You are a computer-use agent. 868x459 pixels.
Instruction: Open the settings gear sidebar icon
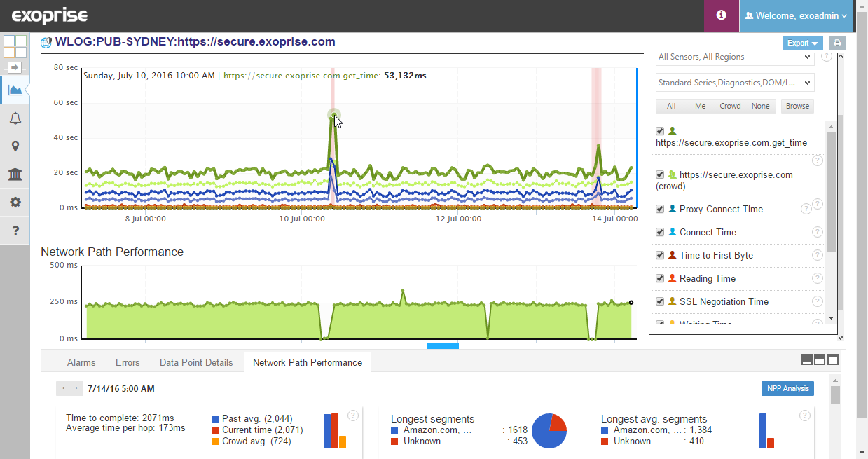15,203
